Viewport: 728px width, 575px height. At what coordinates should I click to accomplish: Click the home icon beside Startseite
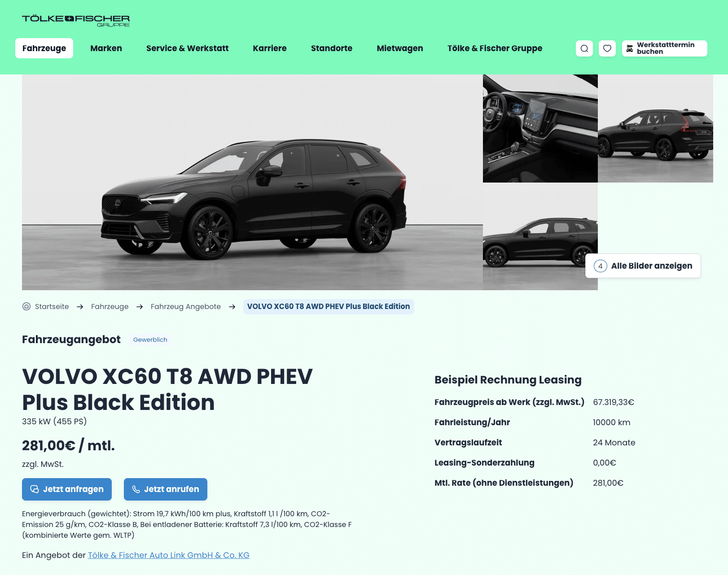[26, 306]
